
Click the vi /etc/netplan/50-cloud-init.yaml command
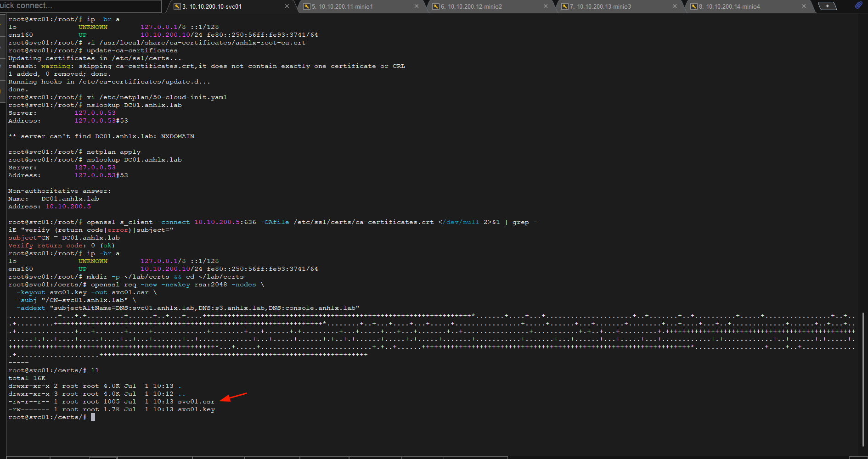tap(118, 97)
